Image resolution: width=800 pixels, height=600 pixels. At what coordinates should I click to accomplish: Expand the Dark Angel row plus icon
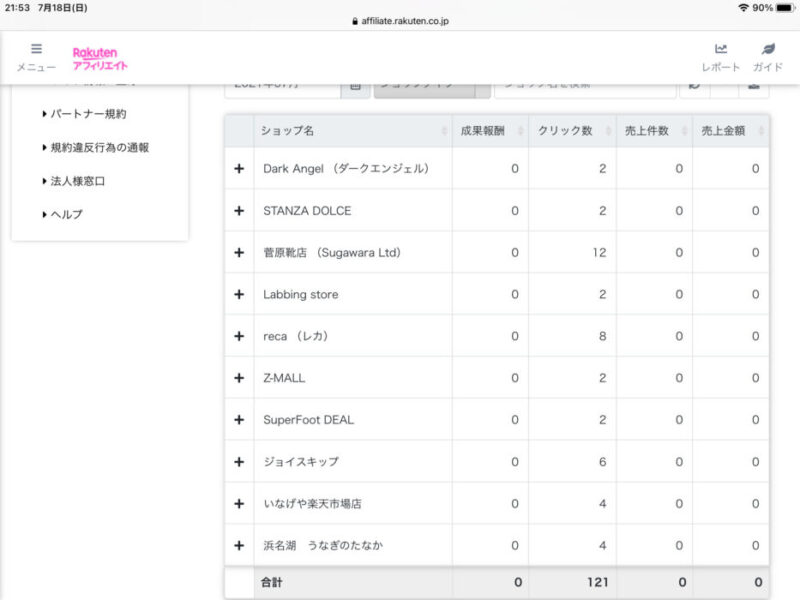239,169
